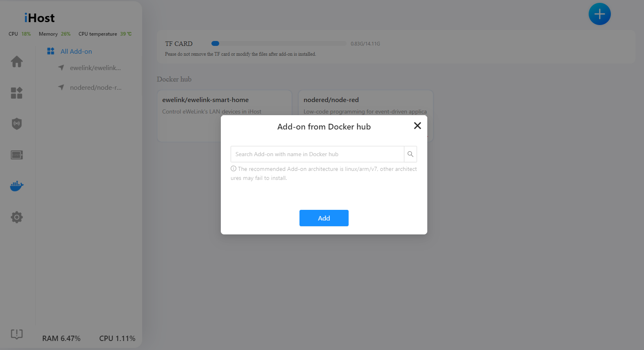644x350 pixels.
Task: Open the devices grid icon in sidebar
Action: (x=17, y=93)
